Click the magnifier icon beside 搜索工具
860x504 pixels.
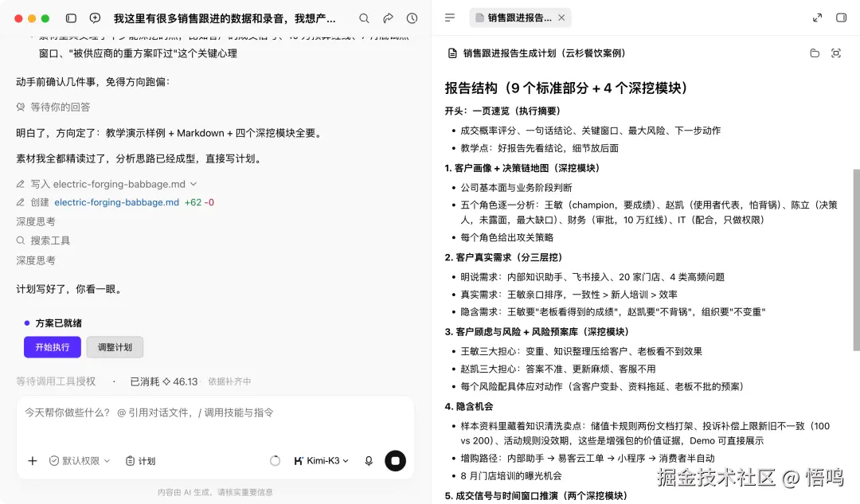20,240
